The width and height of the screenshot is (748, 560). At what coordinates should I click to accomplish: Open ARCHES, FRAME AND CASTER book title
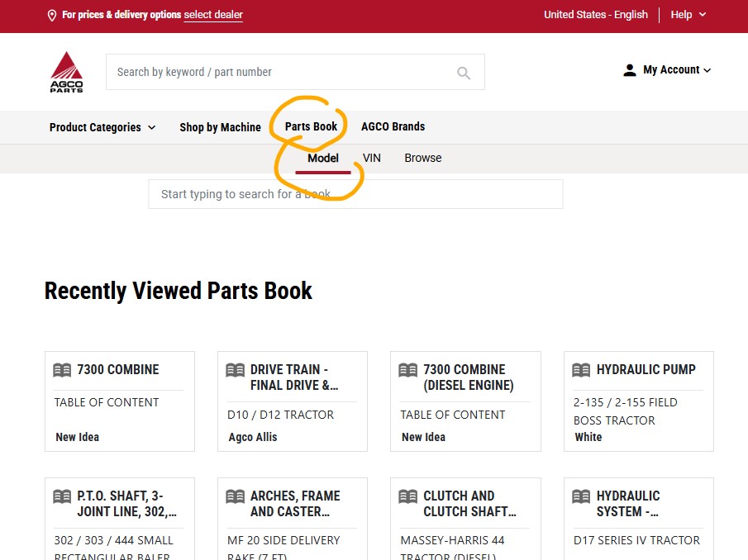(x=295, y=504)
